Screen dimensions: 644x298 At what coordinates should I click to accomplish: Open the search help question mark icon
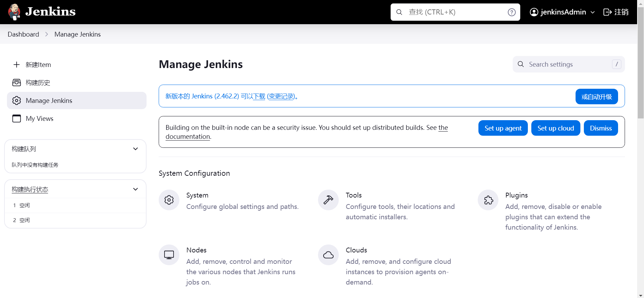tap(512, 12)
